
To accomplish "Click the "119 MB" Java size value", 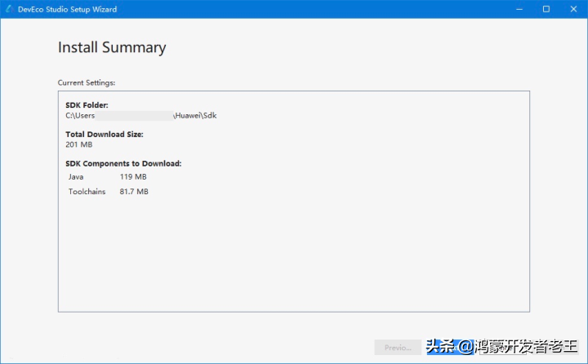I will [133, 176].
